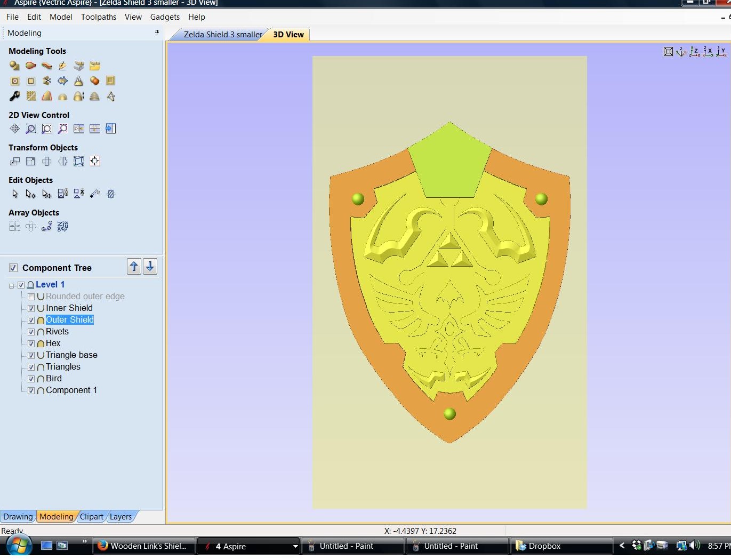The image size is (731, 560).
Task: Hide the Triangle base component
Action: 31,355
